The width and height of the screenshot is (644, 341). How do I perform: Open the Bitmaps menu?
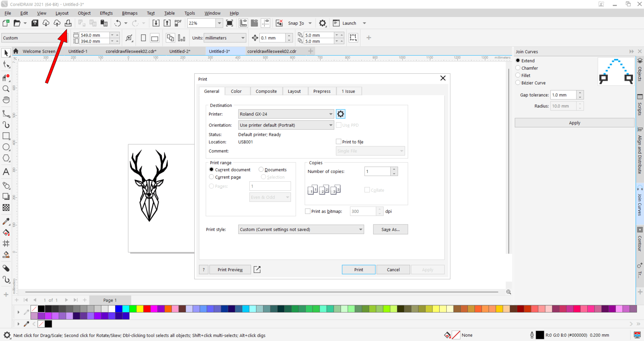coord(129,13)
